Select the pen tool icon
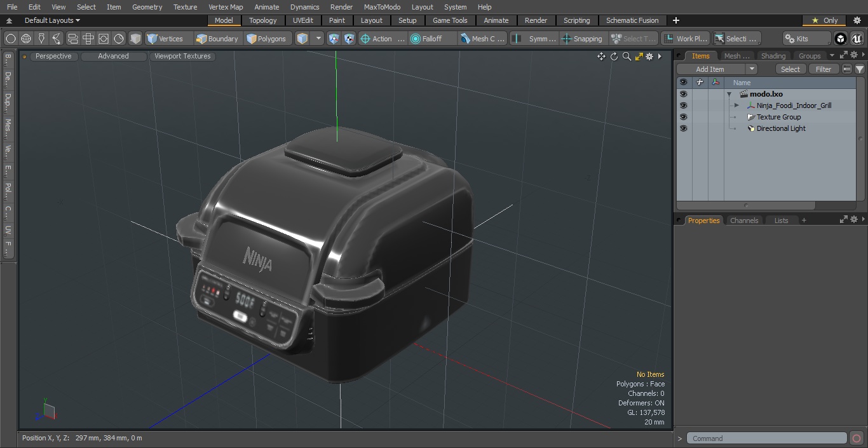Image resolution: width=868 pixels, height=448 pixels. 41,39
